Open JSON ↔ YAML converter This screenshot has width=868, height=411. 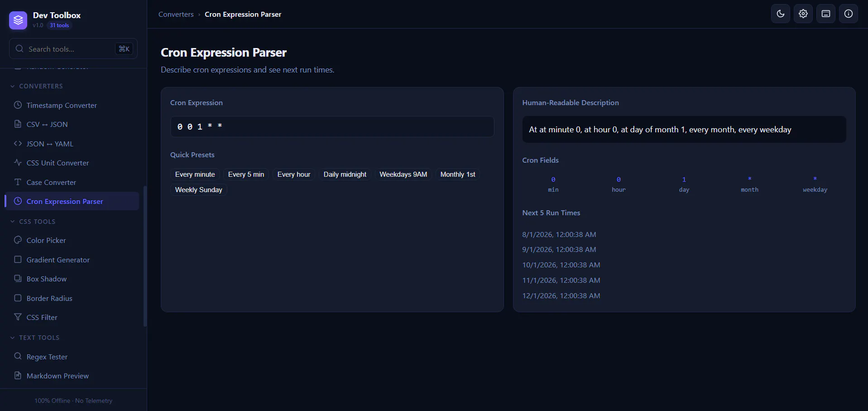(x=72, y=144)
